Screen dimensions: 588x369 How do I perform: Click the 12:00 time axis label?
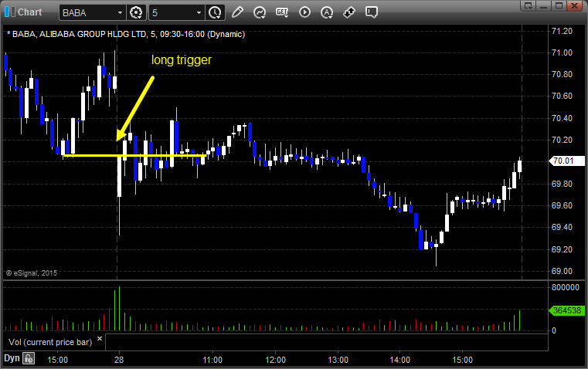275,360
